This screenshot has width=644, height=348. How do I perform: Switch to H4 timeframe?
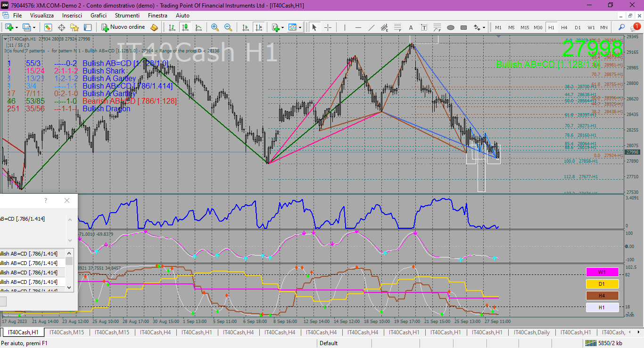tap(564, 27)
